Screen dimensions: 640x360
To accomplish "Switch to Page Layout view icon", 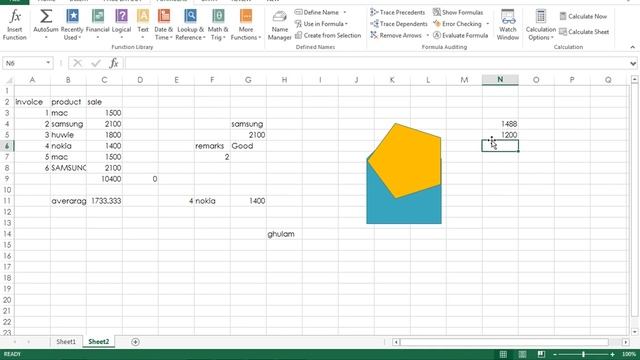I will click(x=522, y=354).
